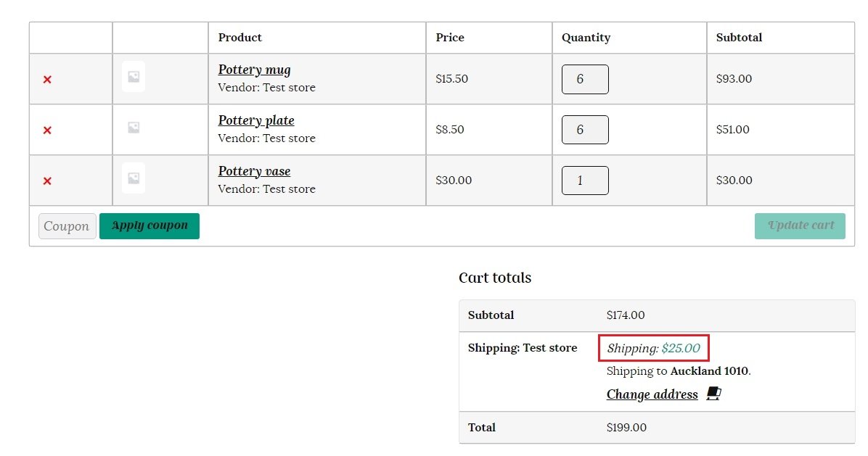This screenshot has height=456, width=868.
Task: Remove Pottery mug from cart
Action: coord(47,80)
